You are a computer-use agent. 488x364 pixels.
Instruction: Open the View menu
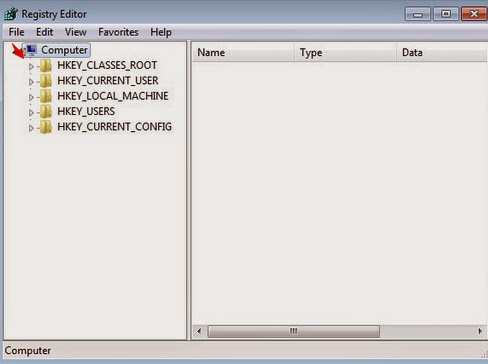[x=76, y=32]
